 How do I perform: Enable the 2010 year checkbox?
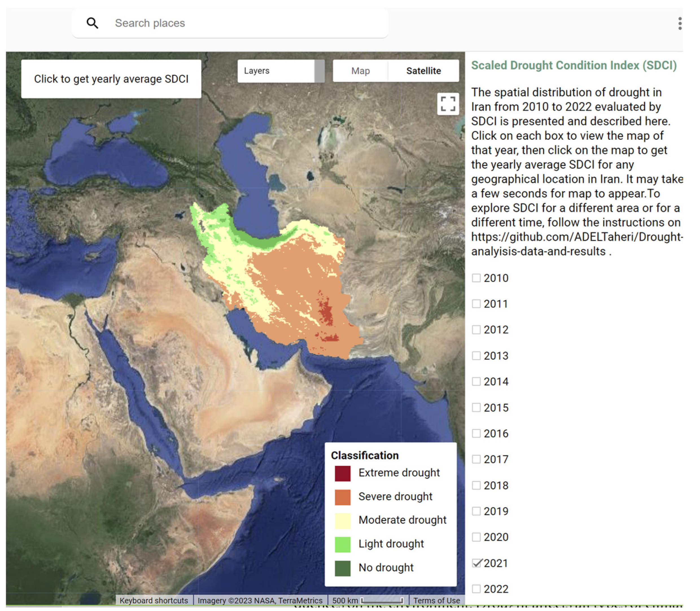pyautogui.click(x=476, y=278)
